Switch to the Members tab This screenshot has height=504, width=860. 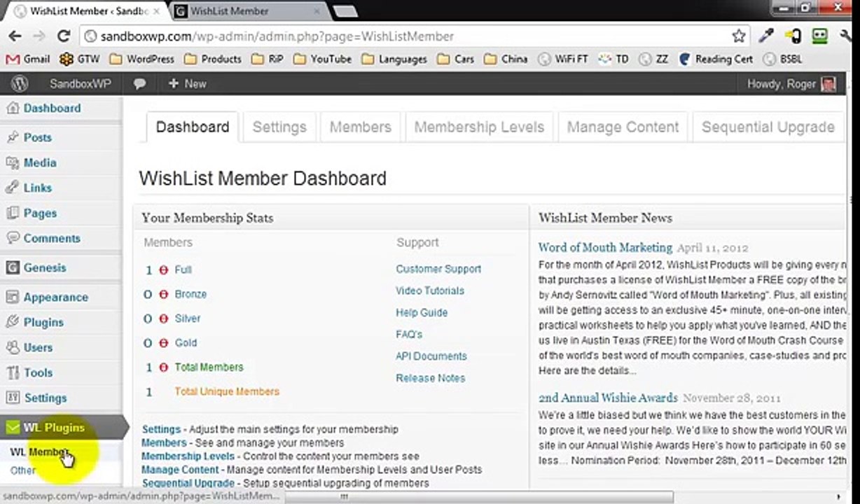[361, 127]
